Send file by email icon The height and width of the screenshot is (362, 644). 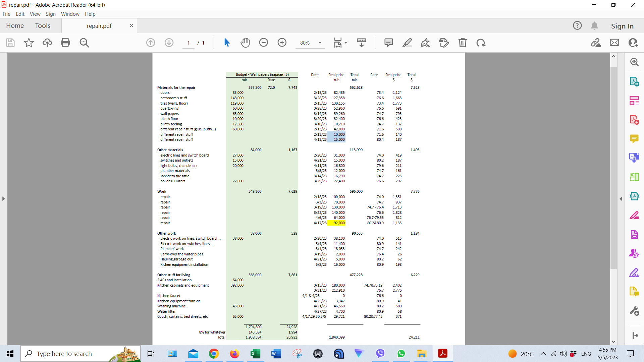(614, 43)
